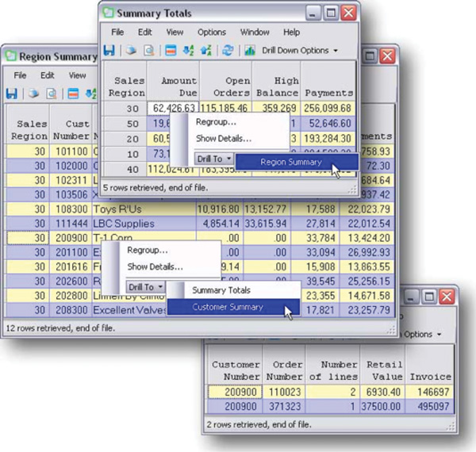This screenshot has width=476, height=452.
Task: Select Payments cell 52,646.60
Action: point(328,124)
